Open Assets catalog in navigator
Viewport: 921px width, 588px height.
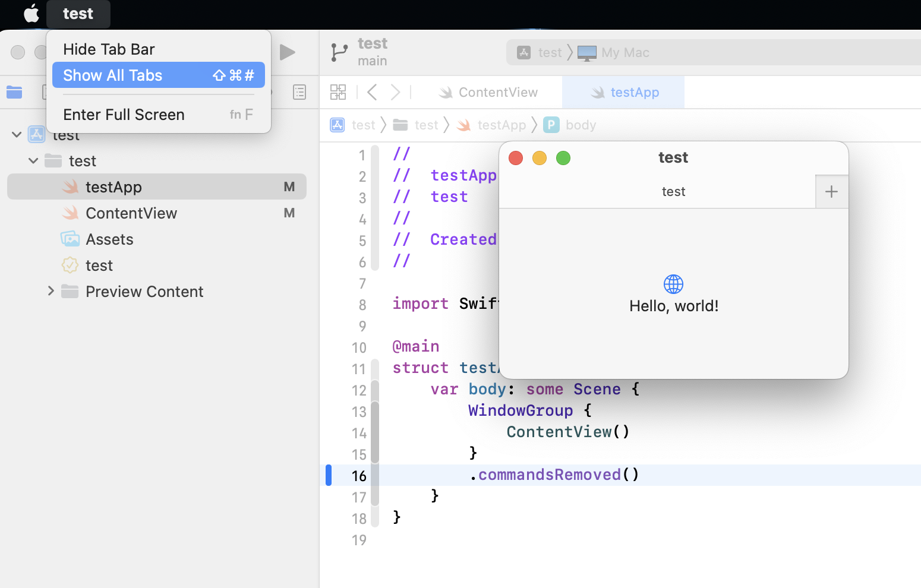click(157, 239)
